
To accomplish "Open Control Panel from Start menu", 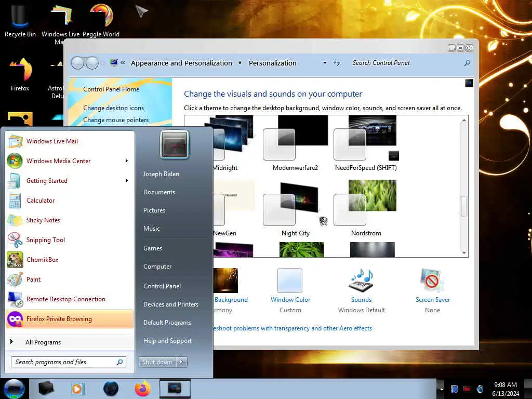I will click(162, 286).
